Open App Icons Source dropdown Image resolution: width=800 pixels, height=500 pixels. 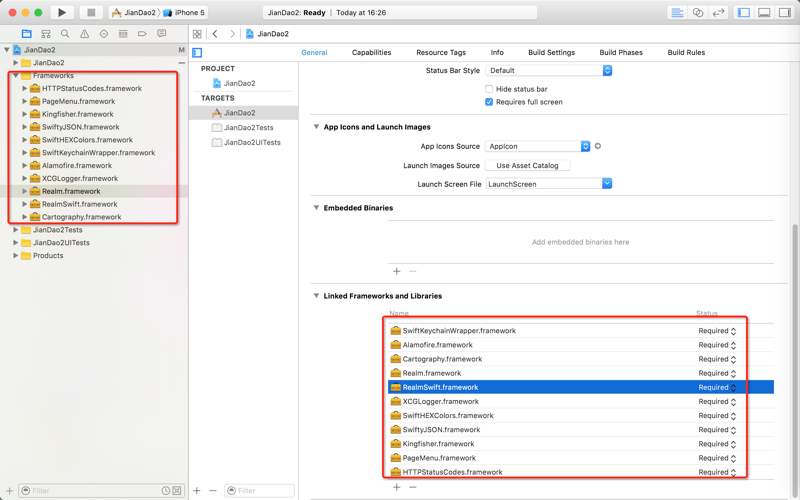(537, 146)
